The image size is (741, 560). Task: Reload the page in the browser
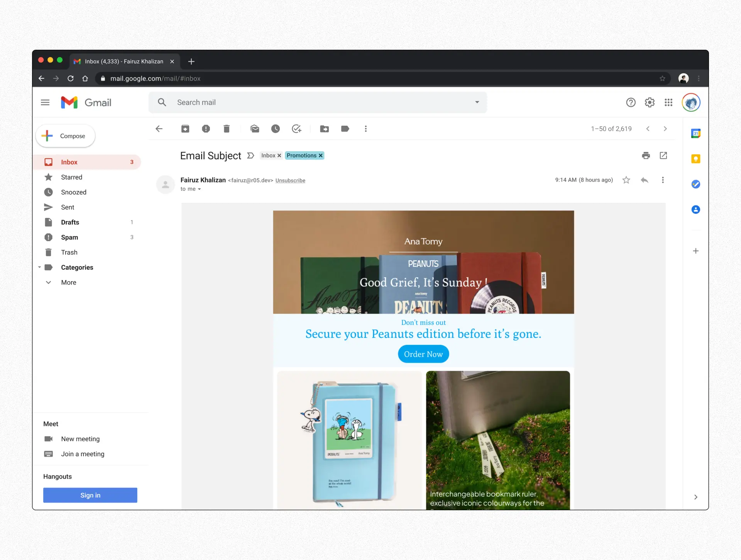[71, 79]
